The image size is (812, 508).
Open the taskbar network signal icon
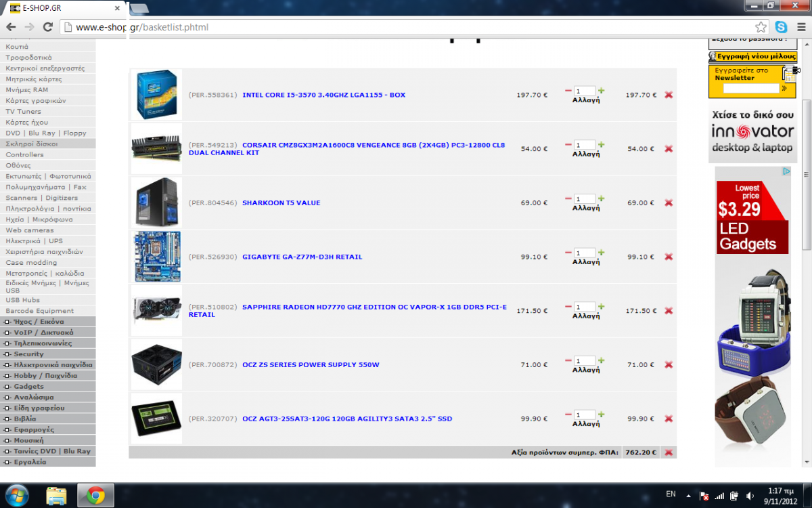pyautogui.click(x=719, y=496)
